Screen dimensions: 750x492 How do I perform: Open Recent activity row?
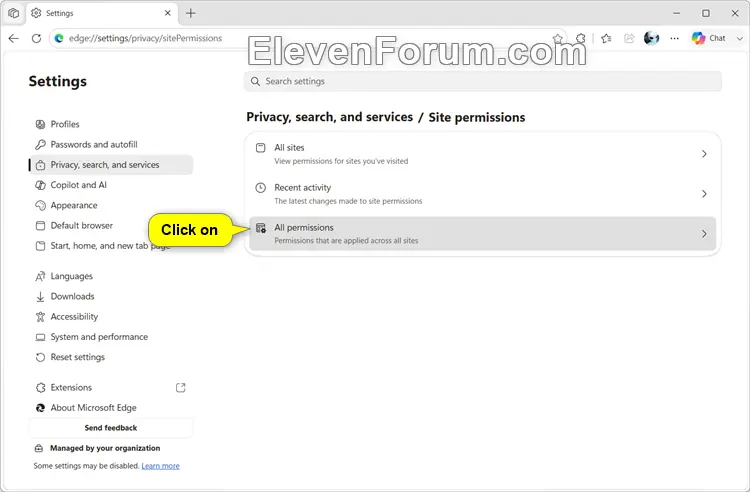[483, 194]
